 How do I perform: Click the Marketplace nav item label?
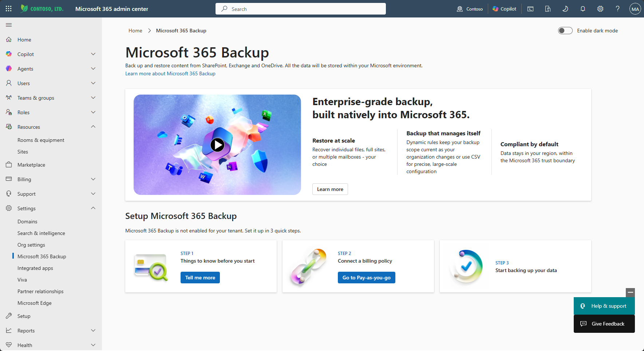click(31, 165)
